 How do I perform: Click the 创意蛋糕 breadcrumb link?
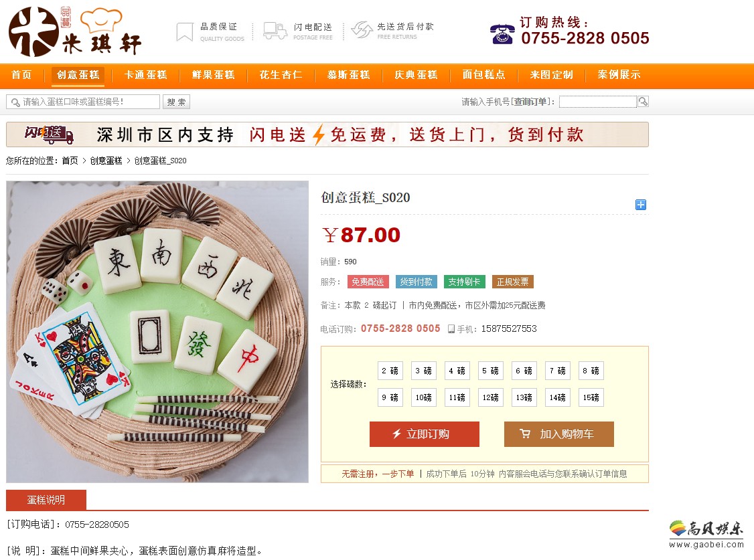tap(106, 161)
